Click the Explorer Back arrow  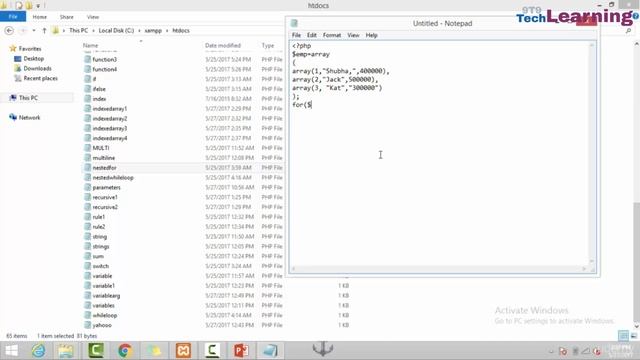tap(9, 31)
